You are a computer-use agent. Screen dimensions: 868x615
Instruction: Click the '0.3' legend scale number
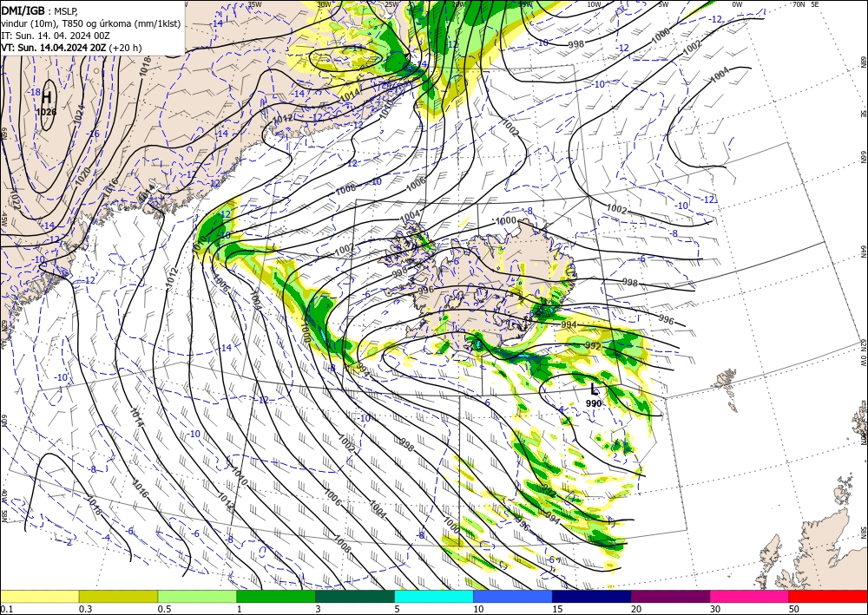pos(85,609)
